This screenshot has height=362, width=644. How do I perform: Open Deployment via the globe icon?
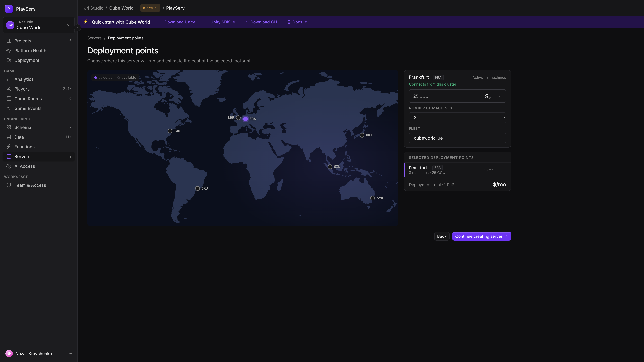9,60
